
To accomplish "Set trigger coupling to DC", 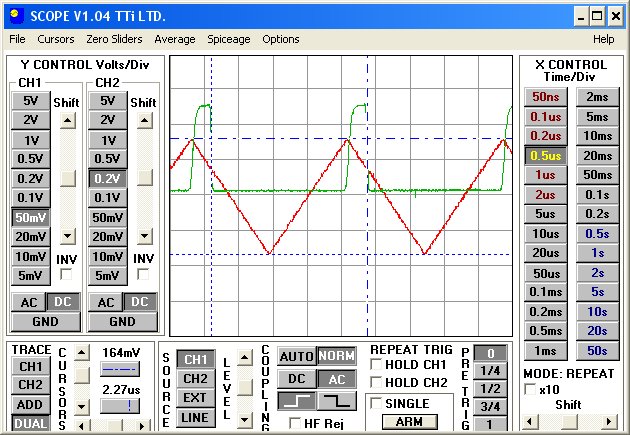I will [x=297, y=379].
